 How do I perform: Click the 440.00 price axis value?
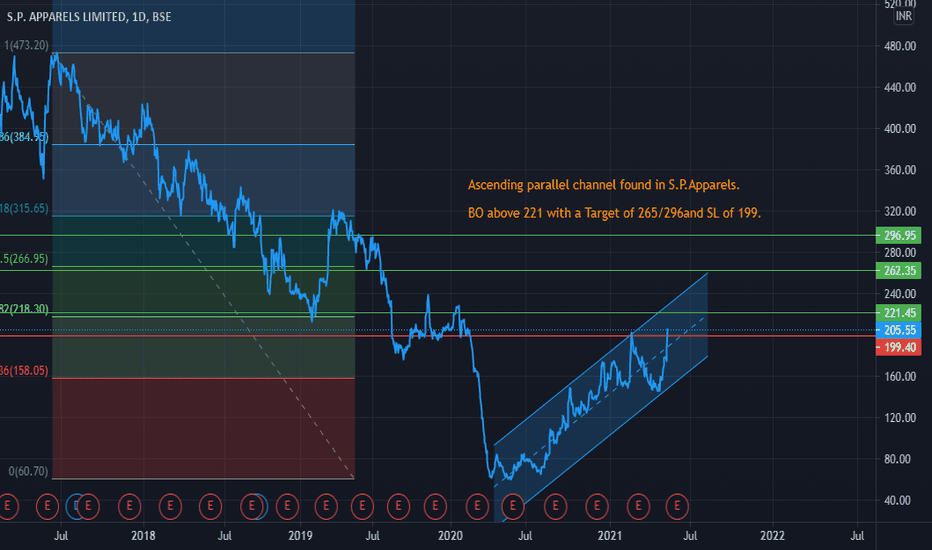pyautogui.click(x=900, y=87)
